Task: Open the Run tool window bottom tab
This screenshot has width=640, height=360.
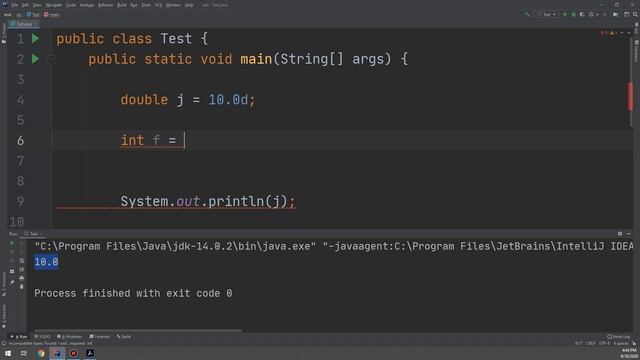Action: click(19, 337)
